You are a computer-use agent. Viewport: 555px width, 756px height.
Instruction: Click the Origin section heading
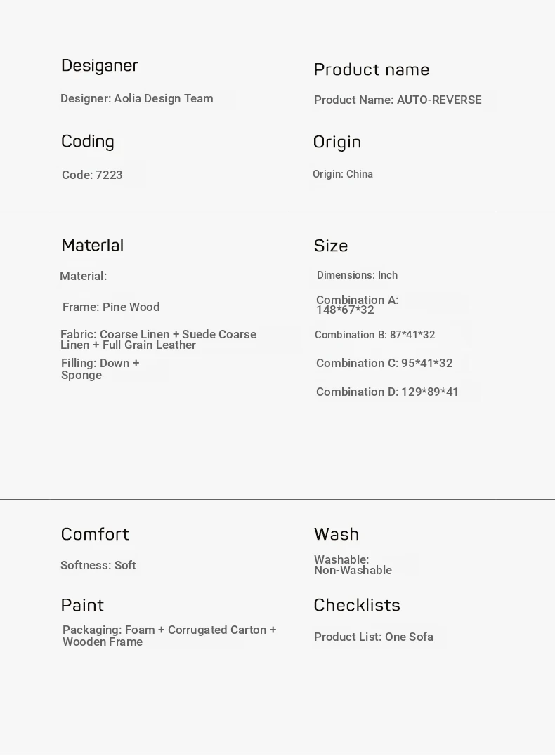pyautogui.click(x=337, y=142)
